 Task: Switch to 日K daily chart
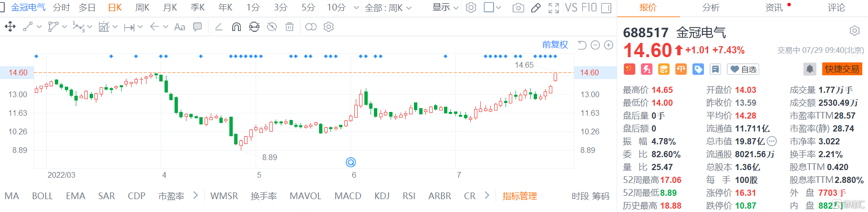(115, 8)
